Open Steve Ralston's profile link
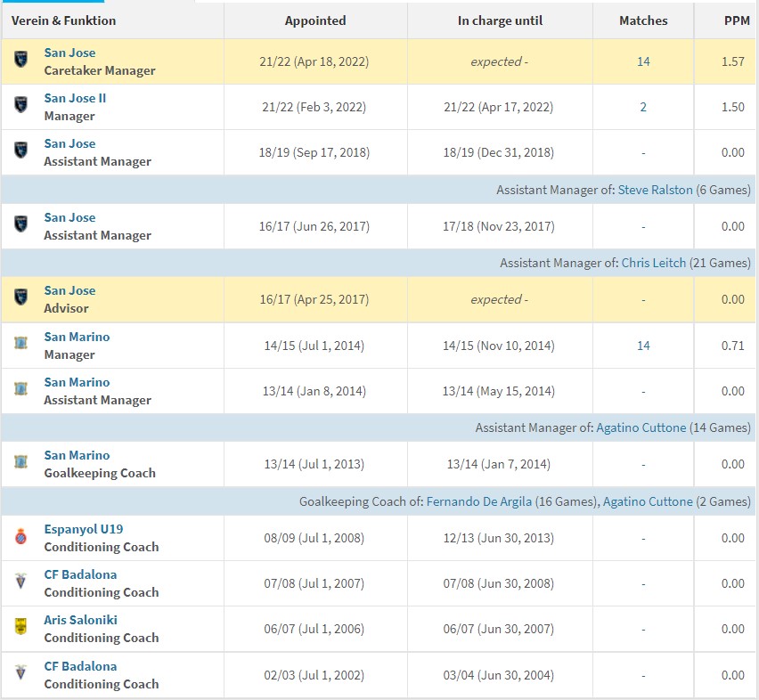This screenshot has height=700, width=759. (x=655, y=190)
